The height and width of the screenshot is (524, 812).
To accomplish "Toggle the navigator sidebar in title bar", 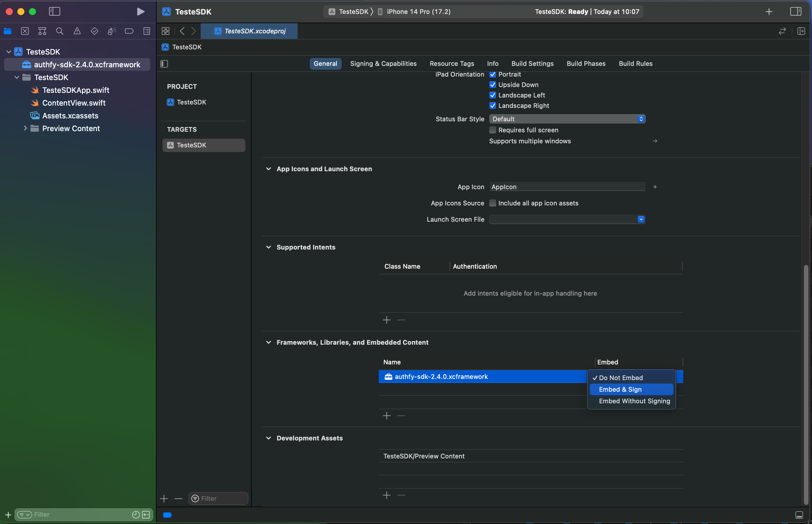I will coord(55,12).
